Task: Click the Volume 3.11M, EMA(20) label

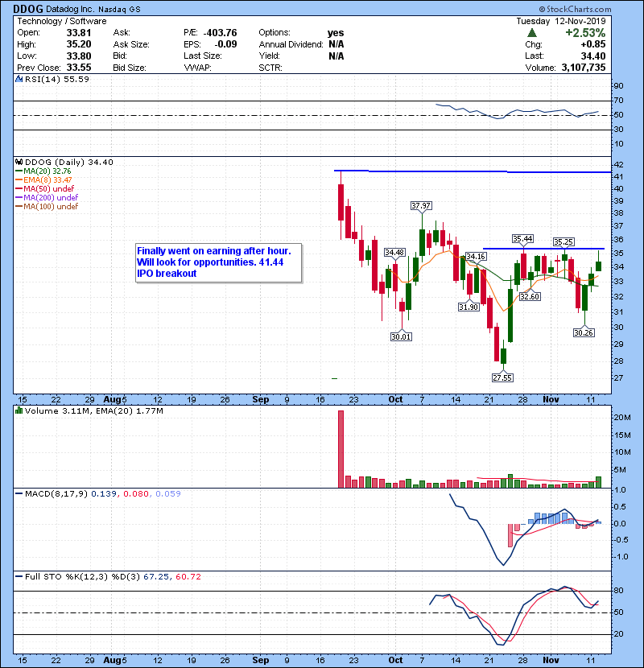Action: (x=93, y=410)
